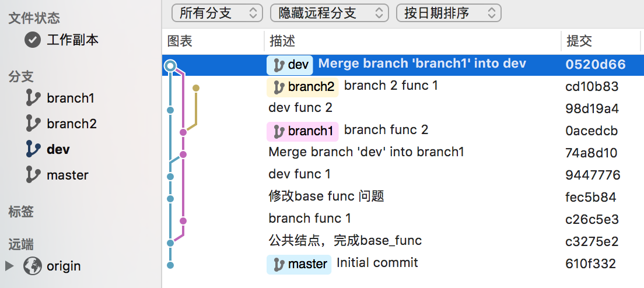The width and height of the screenshot is (644, 288).
Task: Click branch icon beside master in sidebar
Action: coord(33,175)
